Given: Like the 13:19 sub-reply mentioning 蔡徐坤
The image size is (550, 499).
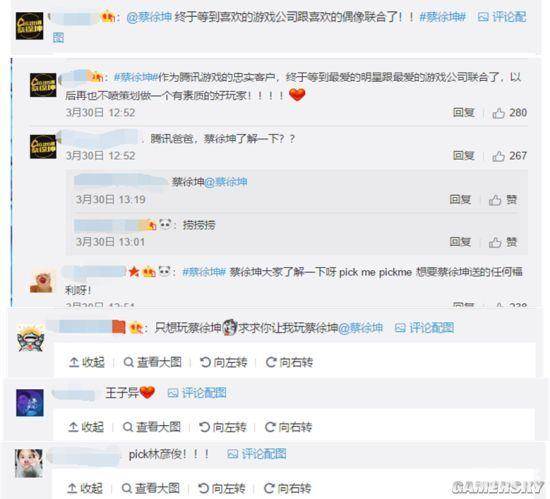Looking at the screenshot, I should tap(503, 200).
